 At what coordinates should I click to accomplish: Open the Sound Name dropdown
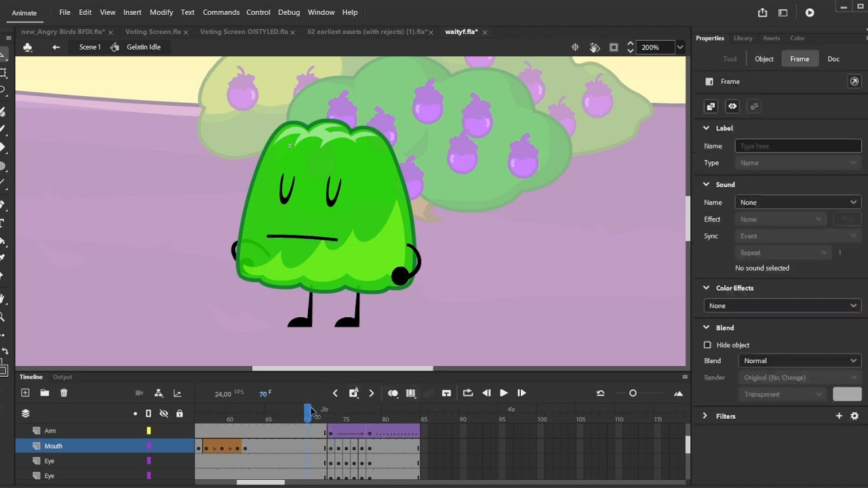pos(798,202)
